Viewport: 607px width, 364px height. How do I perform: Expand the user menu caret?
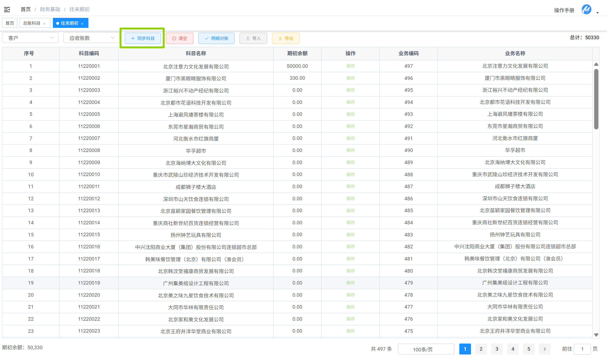click(x=597, y=13)
